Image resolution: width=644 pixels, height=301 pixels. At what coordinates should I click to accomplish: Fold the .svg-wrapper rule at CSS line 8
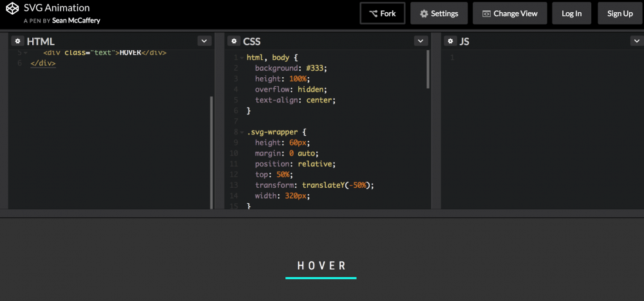click(242, 132)
